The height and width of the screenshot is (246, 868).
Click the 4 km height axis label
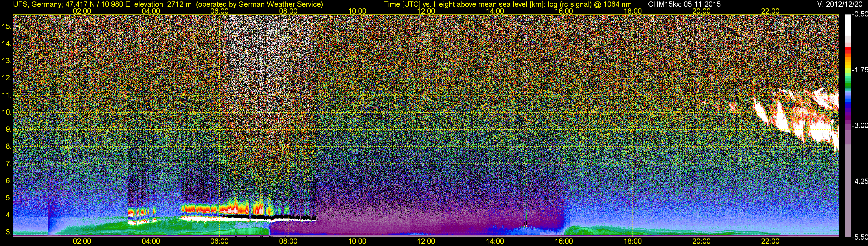[x=8, y=215]
